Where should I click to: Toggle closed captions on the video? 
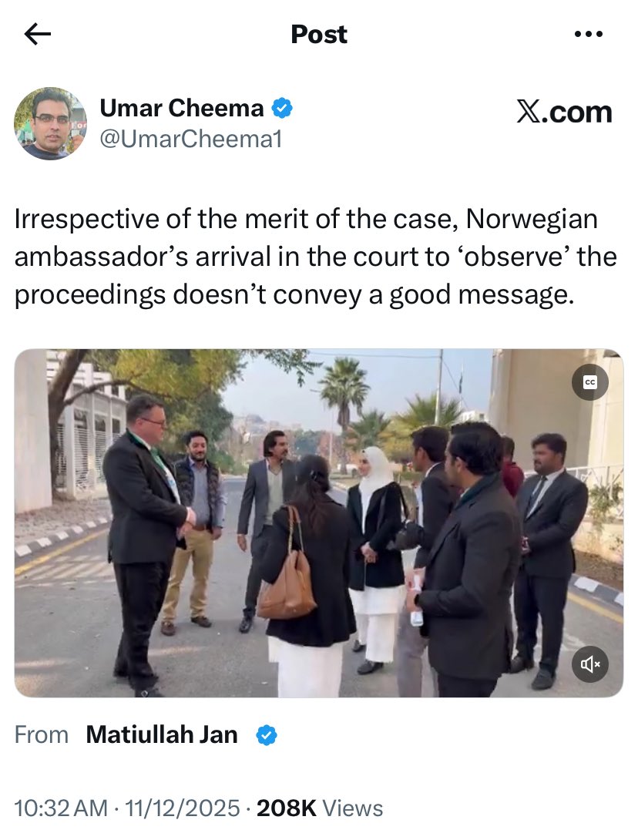[x=589, y=382]
